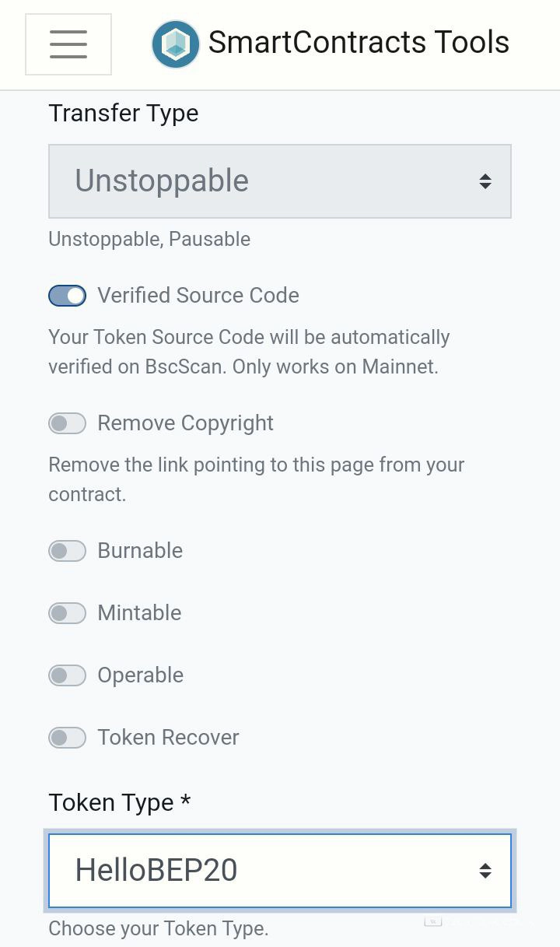560x947 pixels.
Task: Click the Remove Copyright label text
Action: (186, 423)
